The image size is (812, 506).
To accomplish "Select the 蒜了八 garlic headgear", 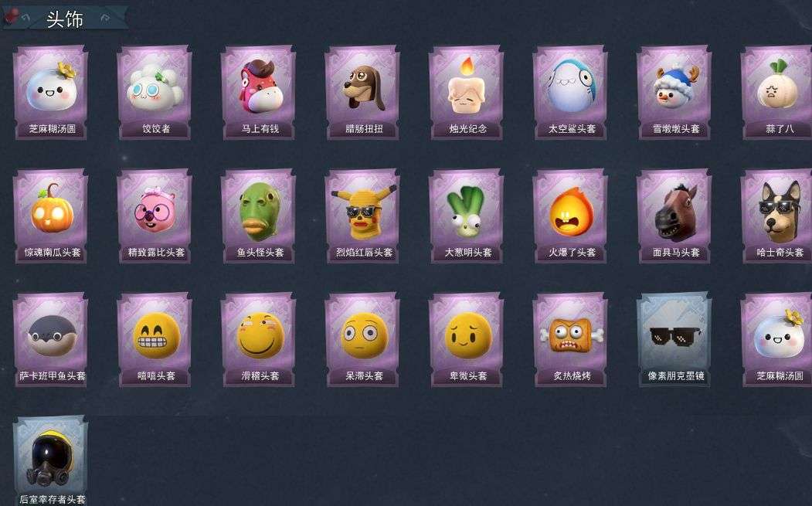I will 776,93.
